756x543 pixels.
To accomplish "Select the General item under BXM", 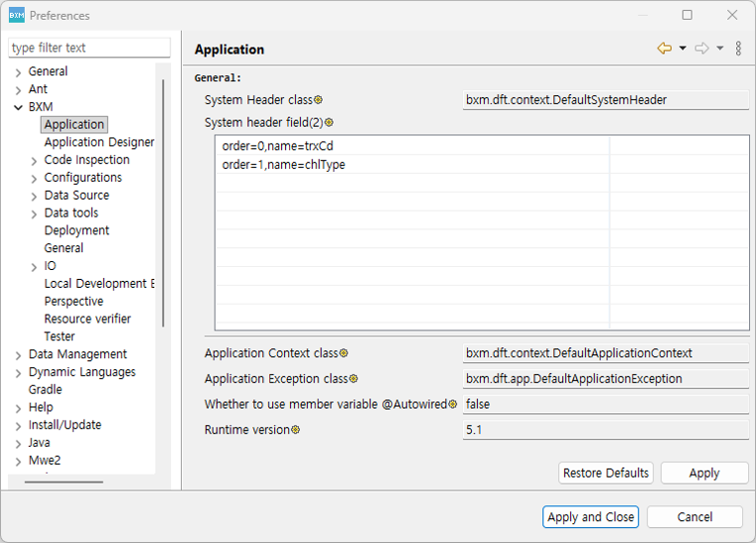I will coord(64,248).
